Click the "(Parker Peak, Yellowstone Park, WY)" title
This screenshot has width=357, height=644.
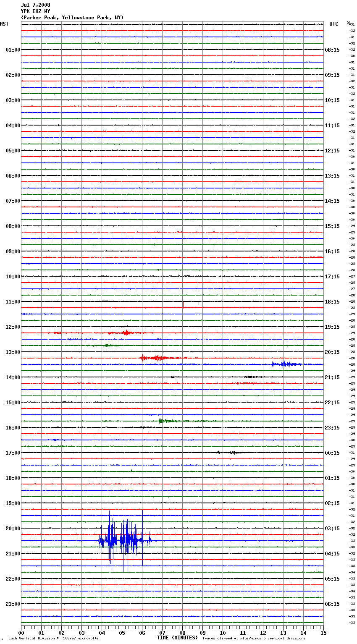click(x=72, y=18)
